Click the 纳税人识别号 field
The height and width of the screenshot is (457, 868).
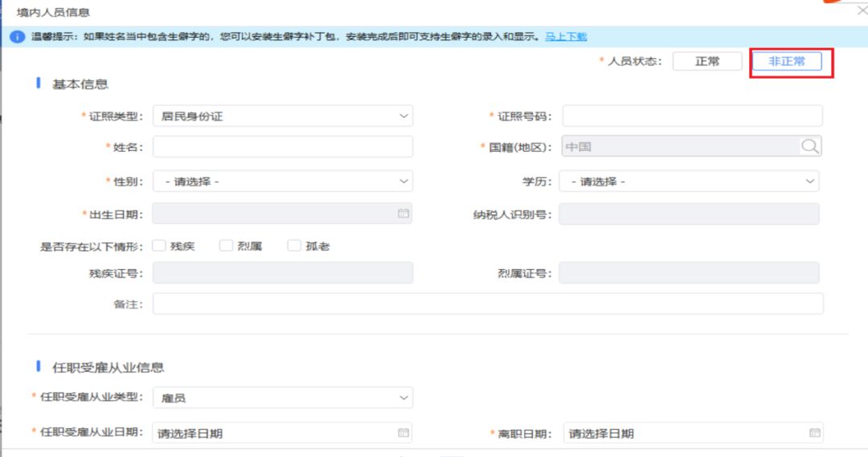coord(690,214)
